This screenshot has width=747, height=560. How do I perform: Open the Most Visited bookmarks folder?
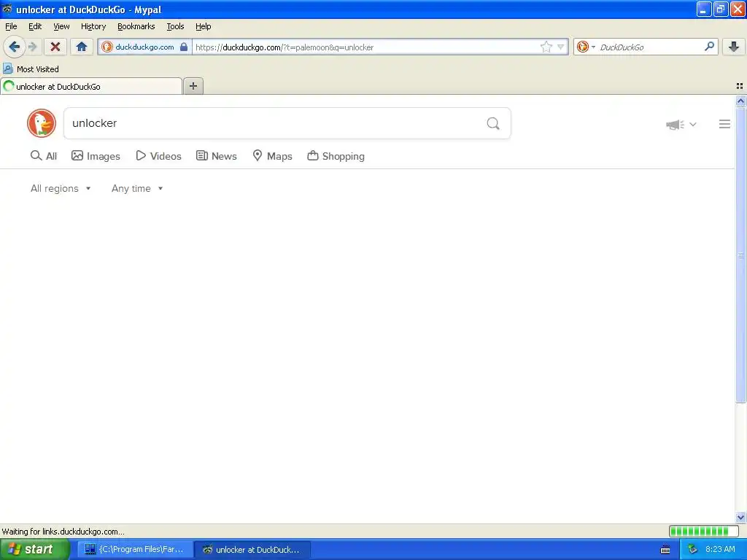tap(31, 69)
